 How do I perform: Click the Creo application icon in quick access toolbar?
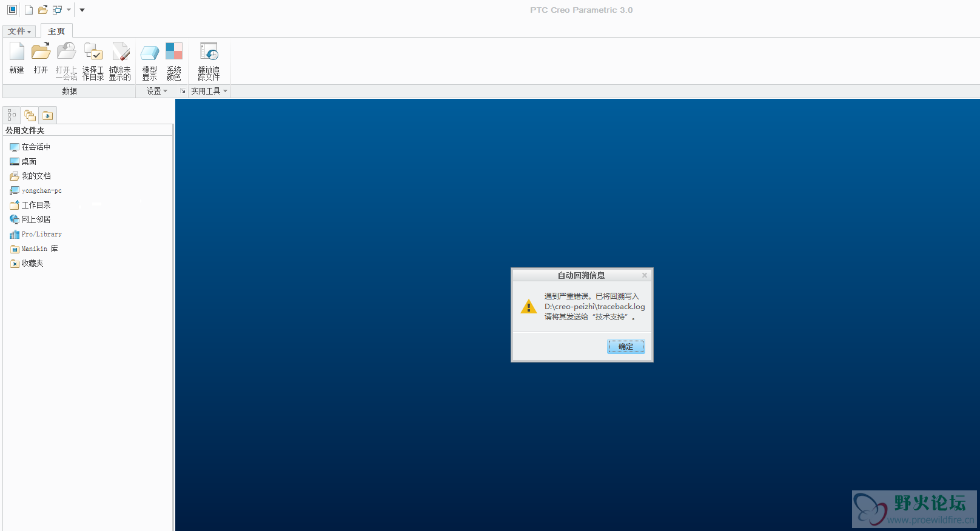point(12,10)
